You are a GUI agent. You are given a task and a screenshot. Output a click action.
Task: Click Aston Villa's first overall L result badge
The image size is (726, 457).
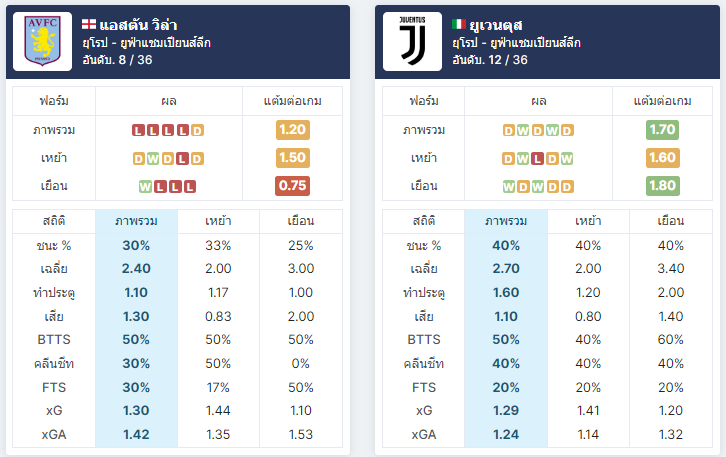[x=138, y=131]
